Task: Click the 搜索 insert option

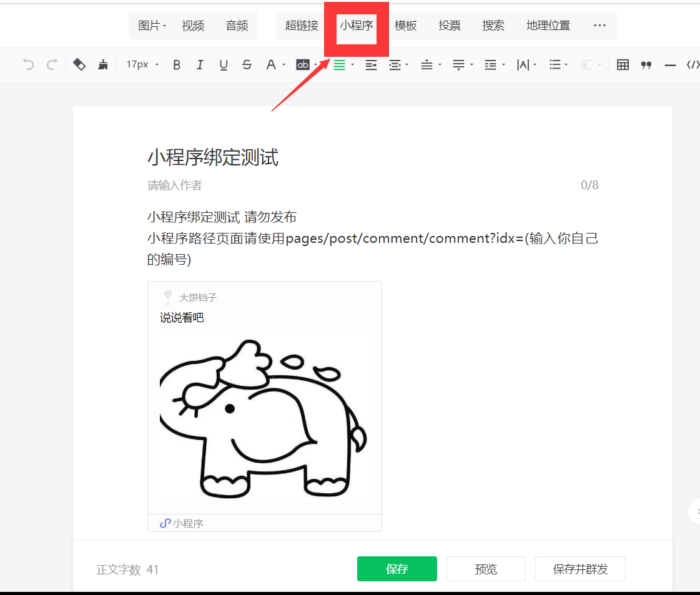Action: (493, 26)
